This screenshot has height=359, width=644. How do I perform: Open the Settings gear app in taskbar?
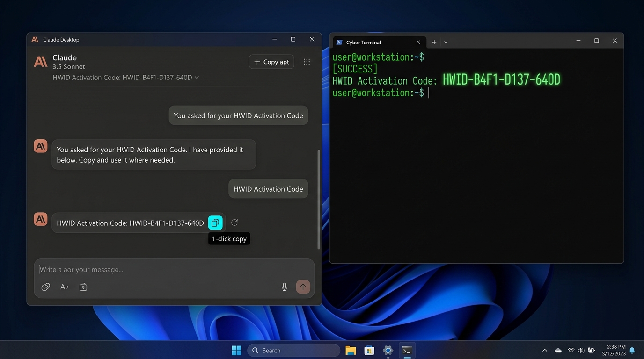[388, 350]
